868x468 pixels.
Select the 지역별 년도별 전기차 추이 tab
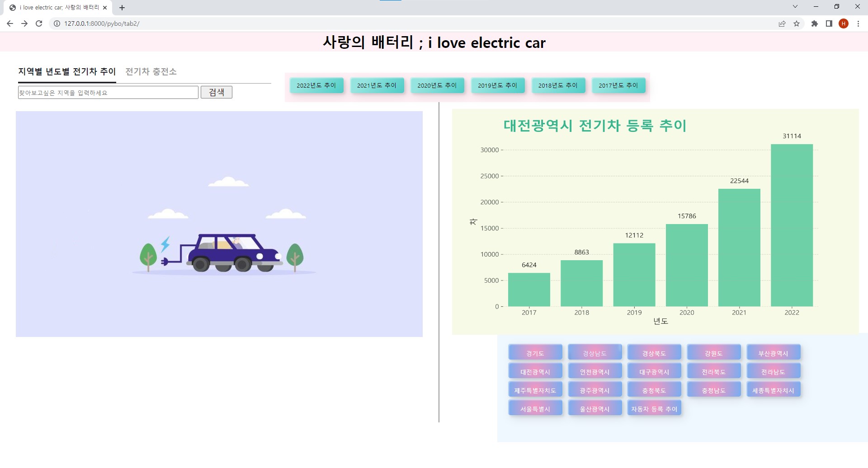tap(66, 71)
